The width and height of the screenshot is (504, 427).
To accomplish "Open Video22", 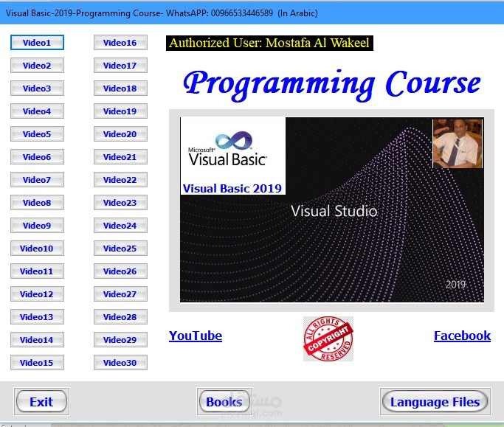I will pyautogui.click(x=120, y=180).
